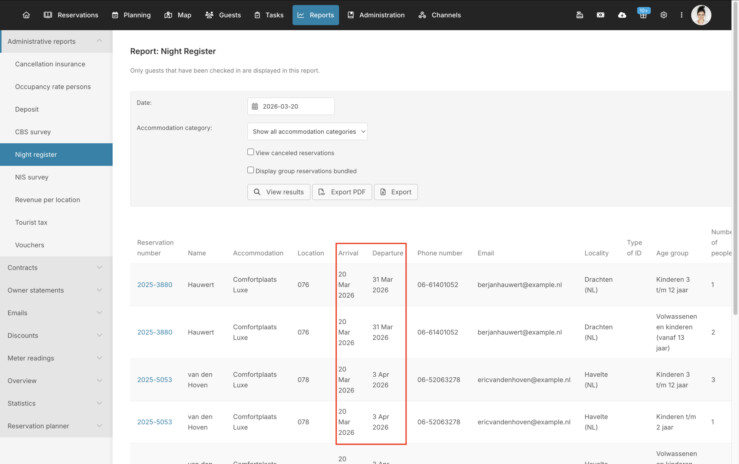Expand the Emails section
Image resolution: width=739 pixels, height=464 pixels.
[56, 313]
